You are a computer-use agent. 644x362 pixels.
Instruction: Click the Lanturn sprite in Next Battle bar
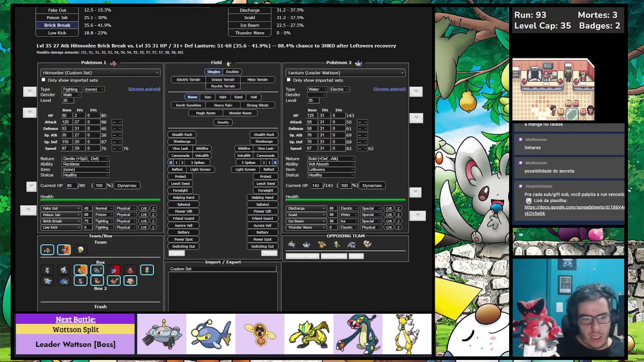tap(210, 334)
